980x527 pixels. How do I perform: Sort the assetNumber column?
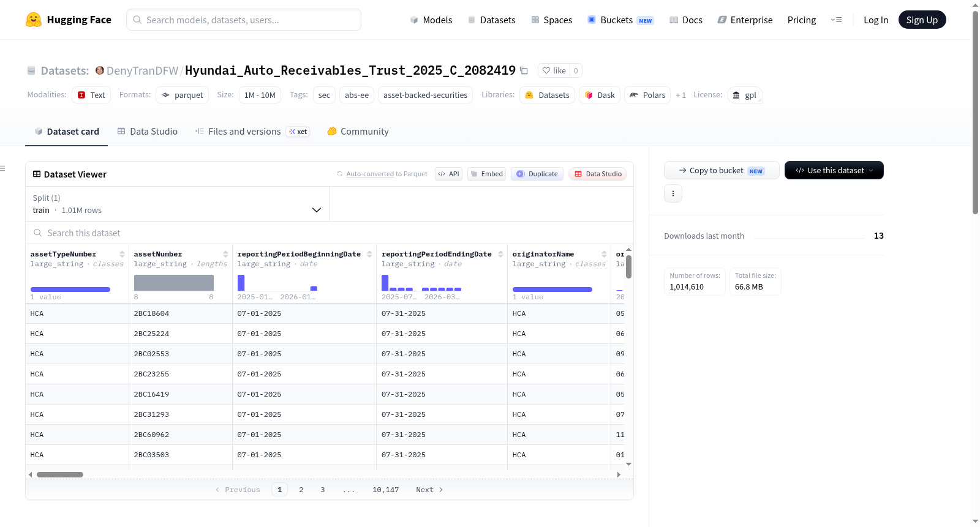pyautogui.click(x=225, y=254)
